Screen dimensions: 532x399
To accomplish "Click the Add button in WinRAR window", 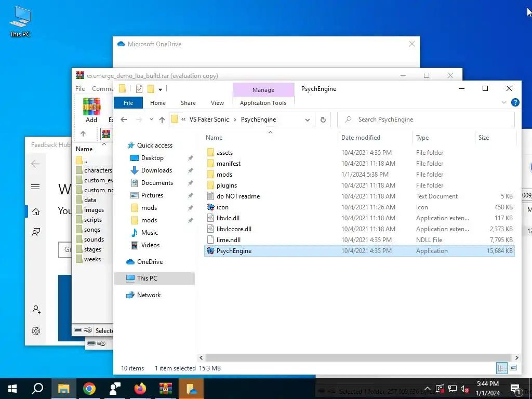I will click(91, 111).
